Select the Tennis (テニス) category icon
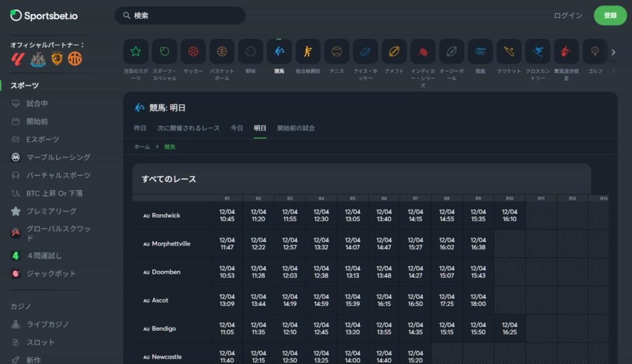The width and height of the screenshot is (632, 364). 336,52
